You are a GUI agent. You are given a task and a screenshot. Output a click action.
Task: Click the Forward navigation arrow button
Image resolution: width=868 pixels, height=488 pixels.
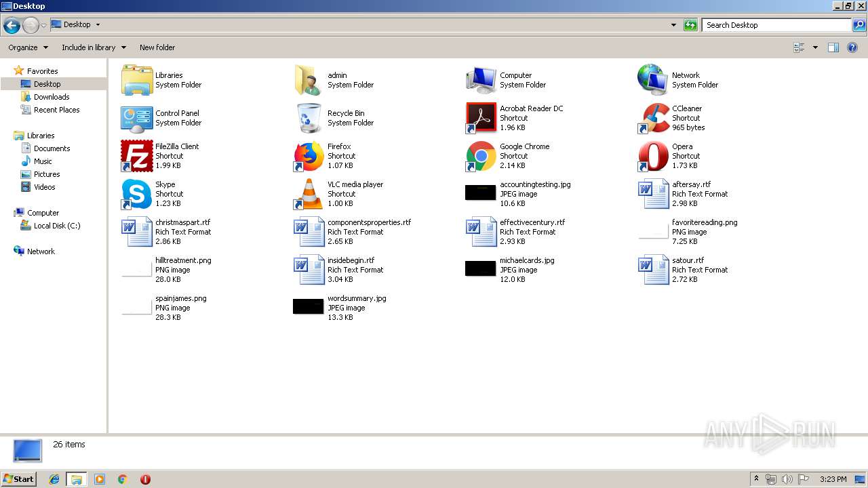click(x=31, y=26)
